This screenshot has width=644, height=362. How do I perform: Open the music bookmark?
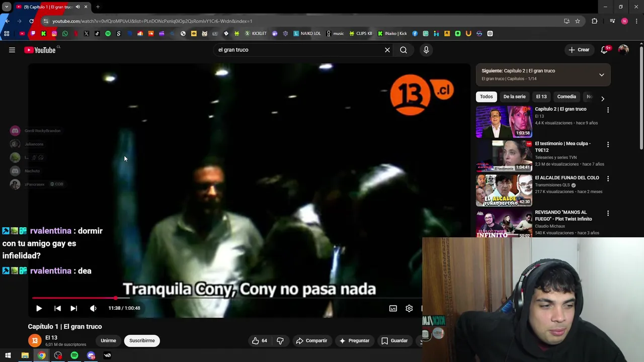[x=335, y=34]
